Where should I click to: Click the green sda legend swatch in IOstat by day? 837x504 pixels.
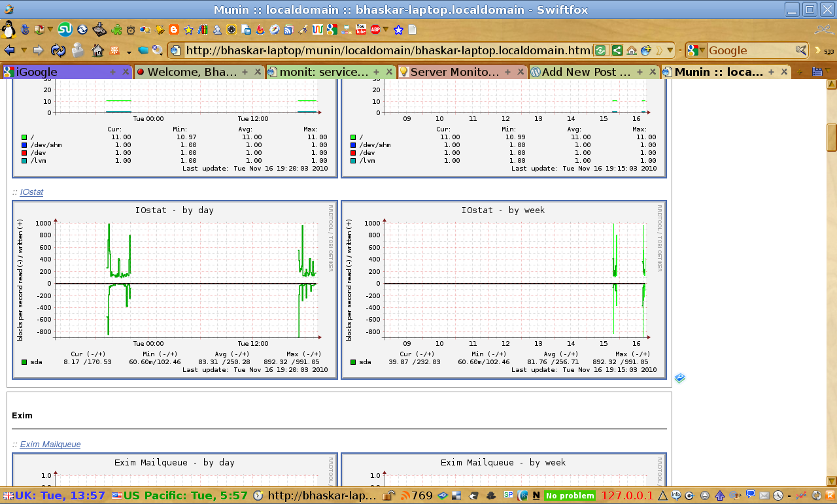(24, 361)
